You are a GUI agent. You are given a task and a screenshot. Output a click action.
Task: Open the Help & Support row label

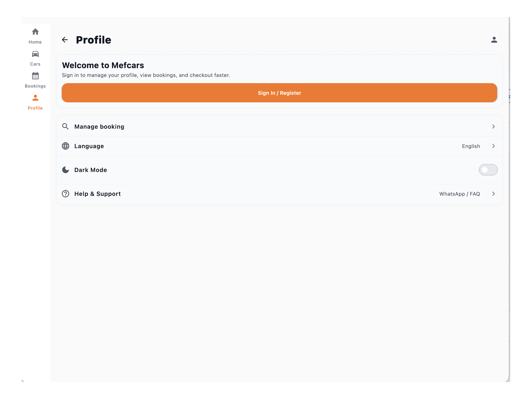point(97,194)
